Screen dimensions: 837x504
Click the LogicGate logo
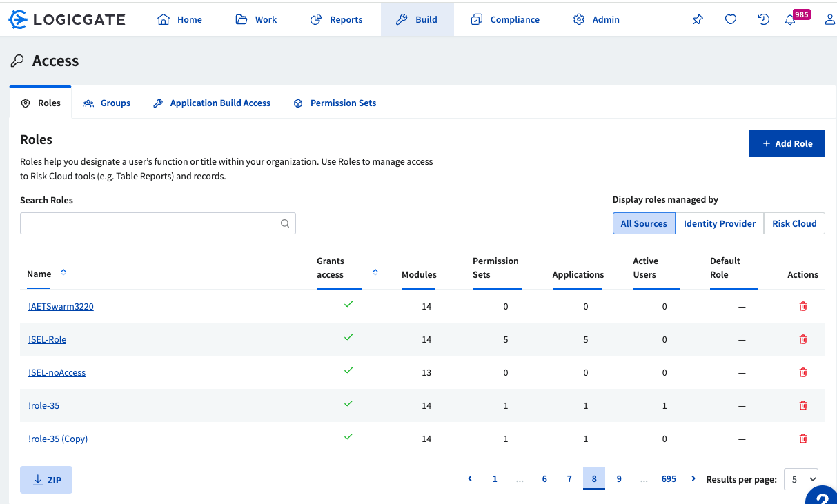(x=67, y=19)
